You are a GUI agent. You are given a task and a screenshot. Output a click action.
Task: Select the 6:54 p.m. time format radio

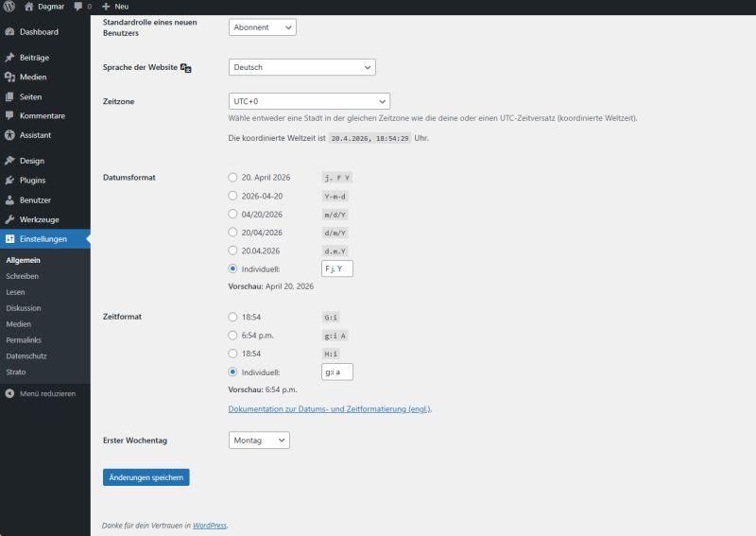(233, 335)
